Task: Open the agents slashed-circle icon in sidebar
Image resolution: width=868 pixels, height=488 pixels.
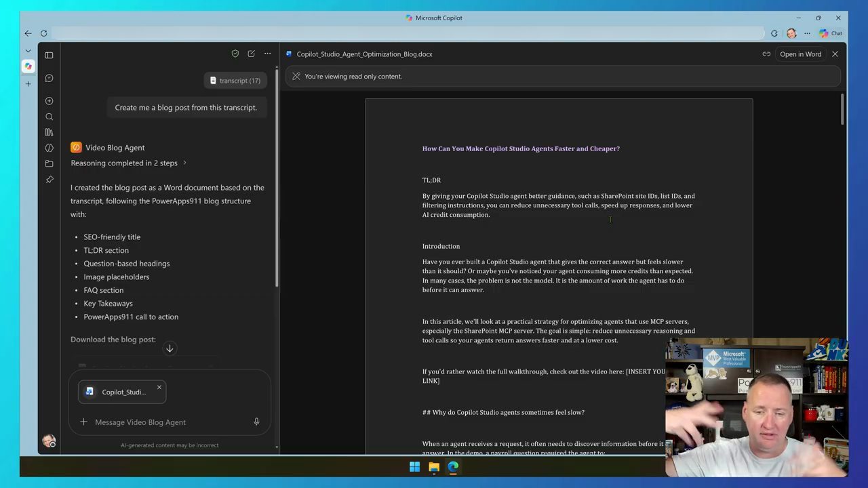Action: click(x=49, y=148)
